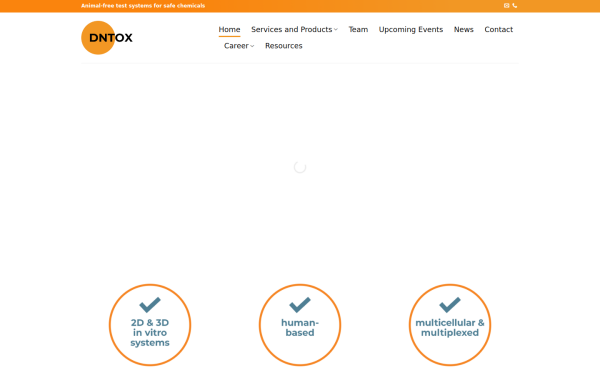Click checkmark above multicellular & multiplexed
The height and width of the screenshot is (375, 600).
point(450,305)
